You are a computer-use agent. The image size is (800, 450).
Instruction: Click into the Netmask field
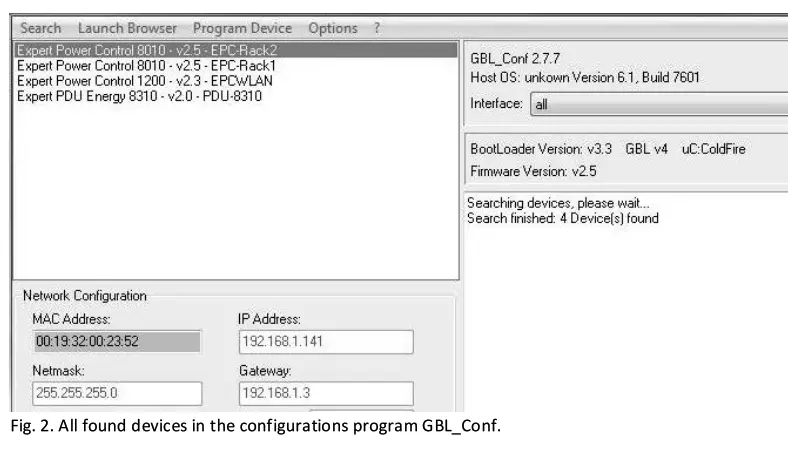tap(116, 394)
